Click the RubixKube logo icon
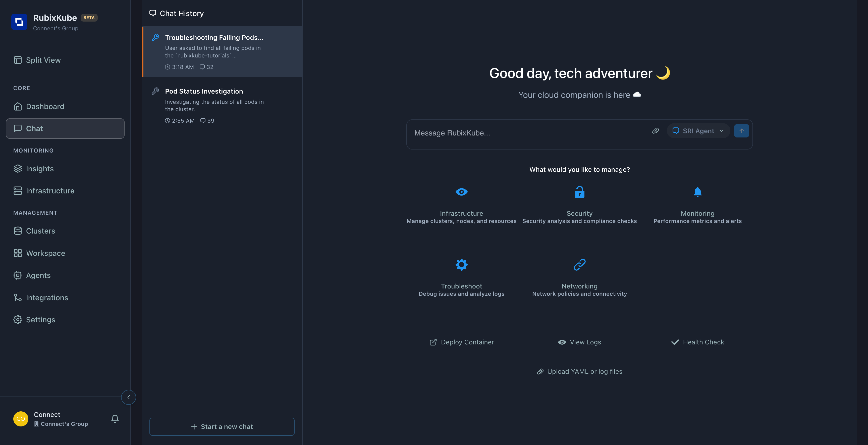 click(x=19, y=22)
